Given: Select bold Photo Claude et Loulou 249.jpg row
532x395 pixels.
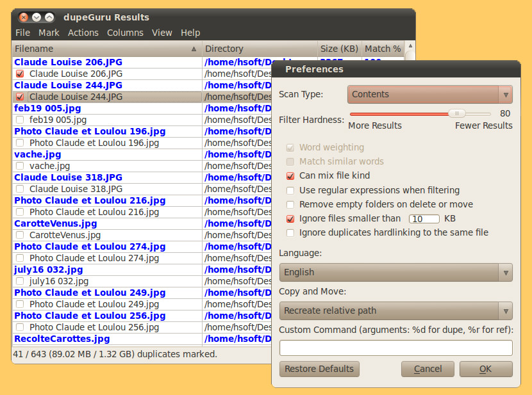Looking at the screenshot, I should point(142,293).
